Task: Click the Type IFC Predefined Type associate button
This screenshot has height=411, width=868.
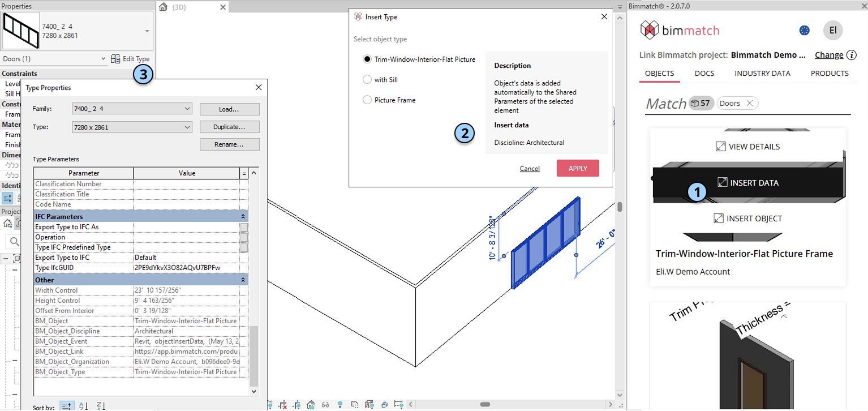Action: pos(244,247)
